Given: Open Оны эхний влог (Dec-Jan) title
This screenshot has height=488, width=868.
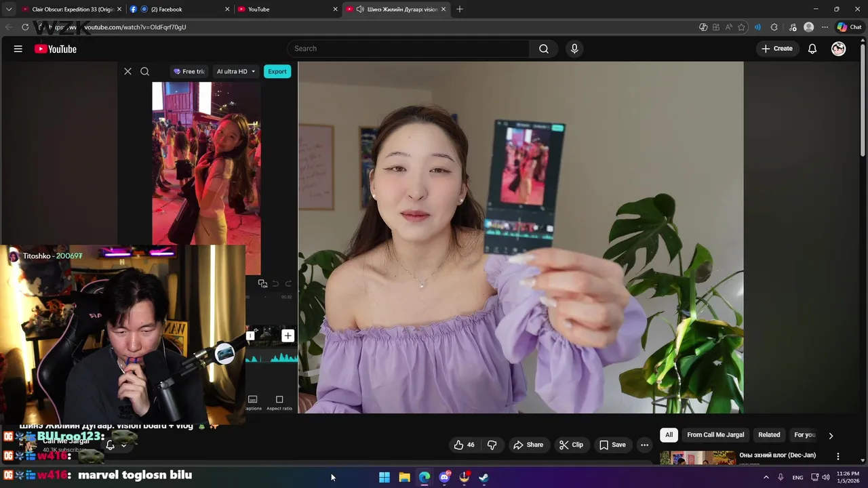Looking at the screenshot, I should pos(777,455).
